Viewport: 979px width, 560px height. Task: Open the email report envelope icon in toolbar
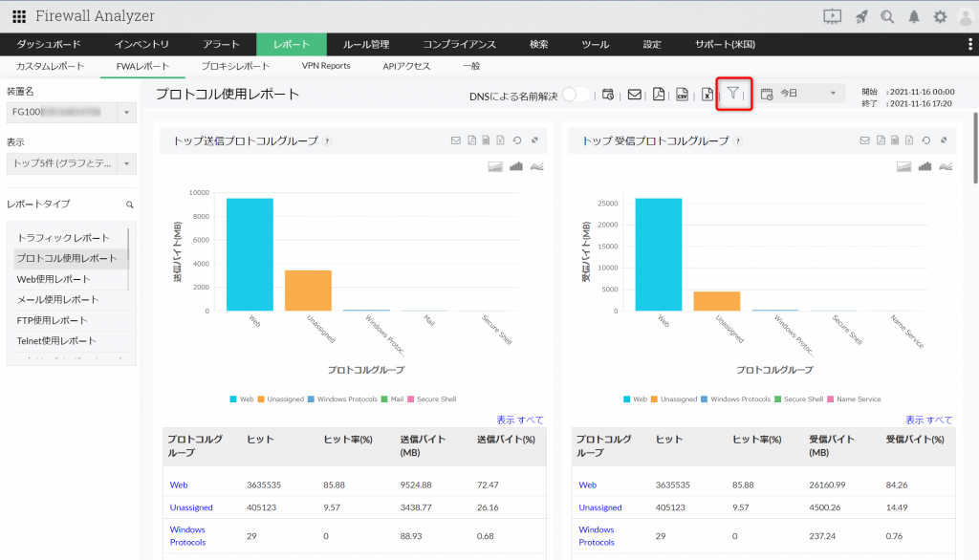point(633,94)
